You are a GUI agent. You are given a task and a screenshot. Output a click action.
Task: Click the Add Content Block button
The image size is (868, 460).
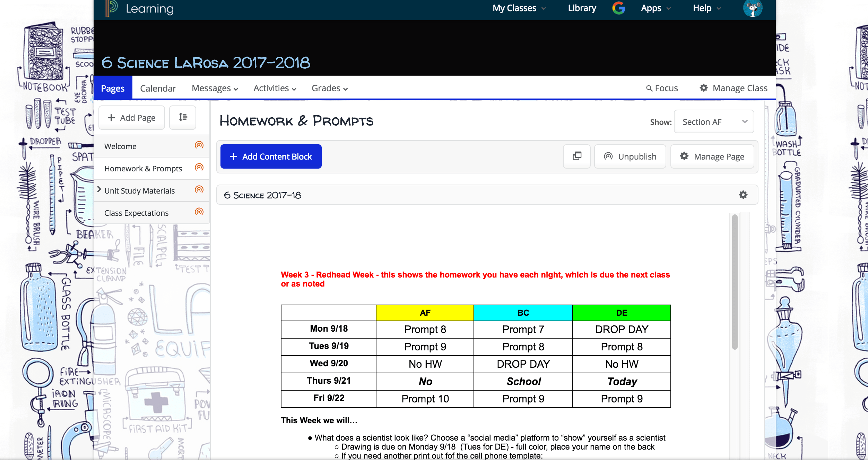[x=271, y=156]
